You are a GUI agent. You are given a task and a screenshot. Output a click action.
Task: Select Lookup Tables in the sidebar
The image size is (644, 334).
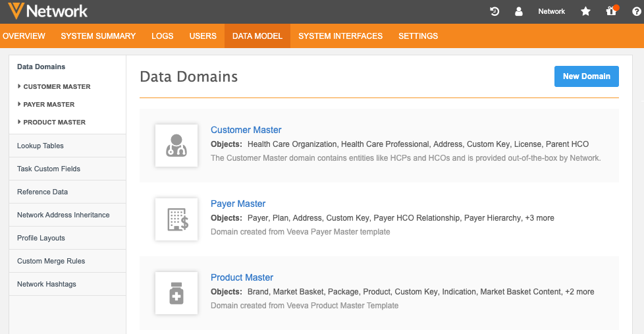[x=40, y=146]
